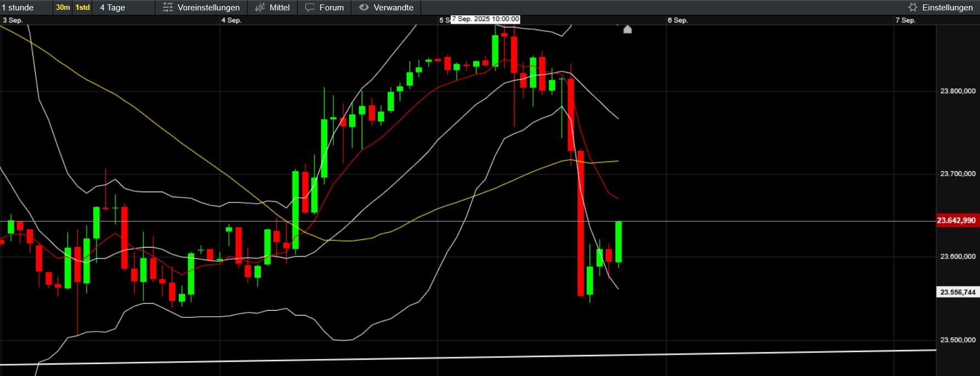Click the '3 Sep.' date axis label

point(13,20)
